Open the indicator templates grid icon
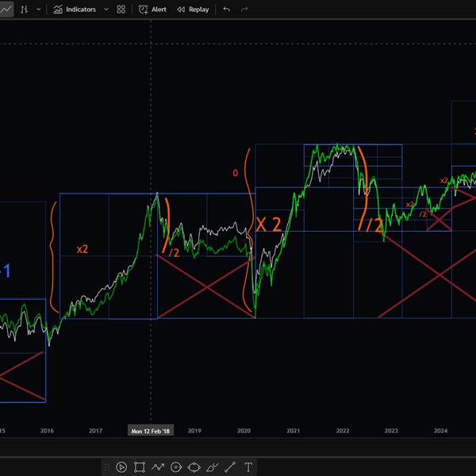Screen dimensions: 476x476 pyautogui.click(x=121, y=10)
